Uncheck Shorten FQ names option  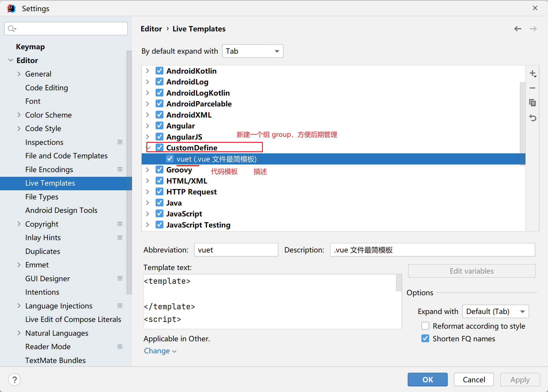tap(425, 339)
